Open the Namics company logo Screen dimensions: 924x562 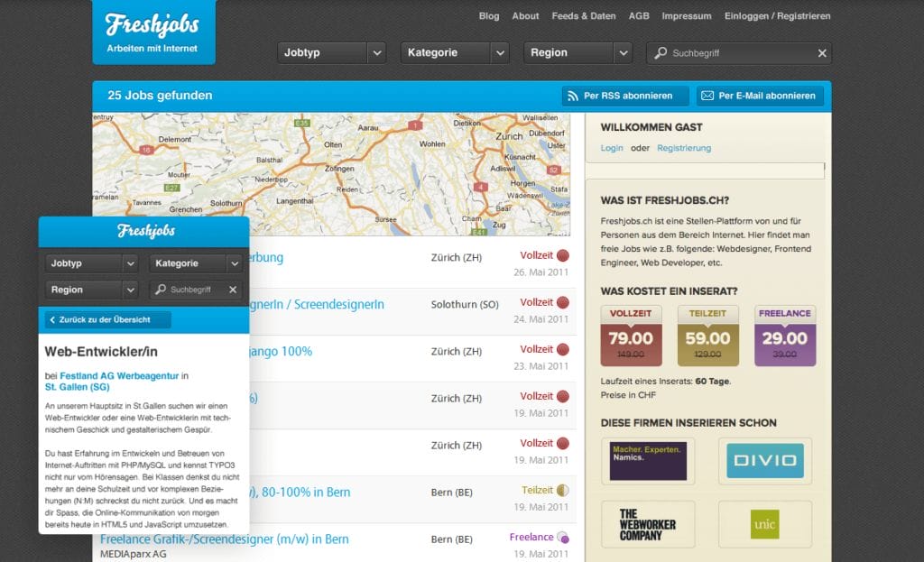pyautogui.click(x=647, y=460)
